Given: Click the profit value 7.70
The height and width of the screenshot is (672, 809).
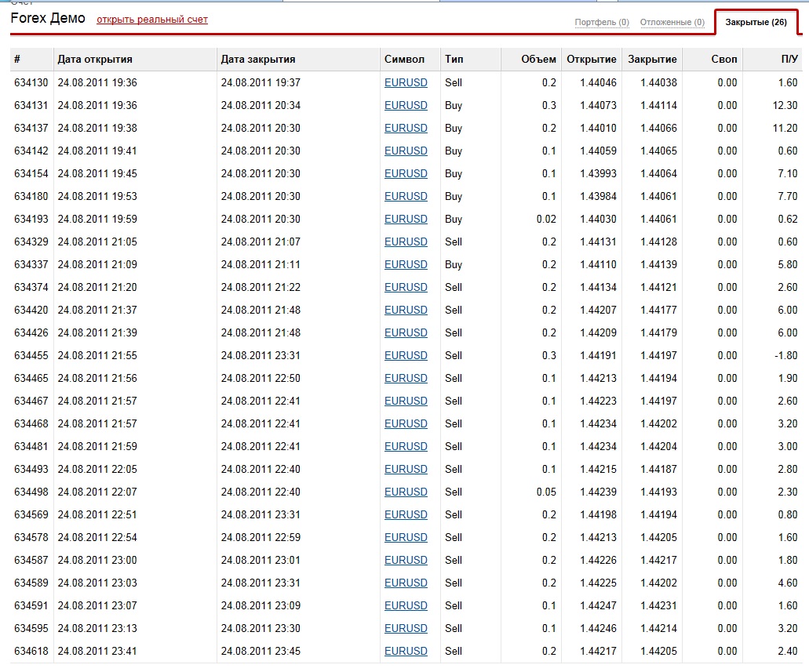Looking at the screenshot, I should (788, 196).
